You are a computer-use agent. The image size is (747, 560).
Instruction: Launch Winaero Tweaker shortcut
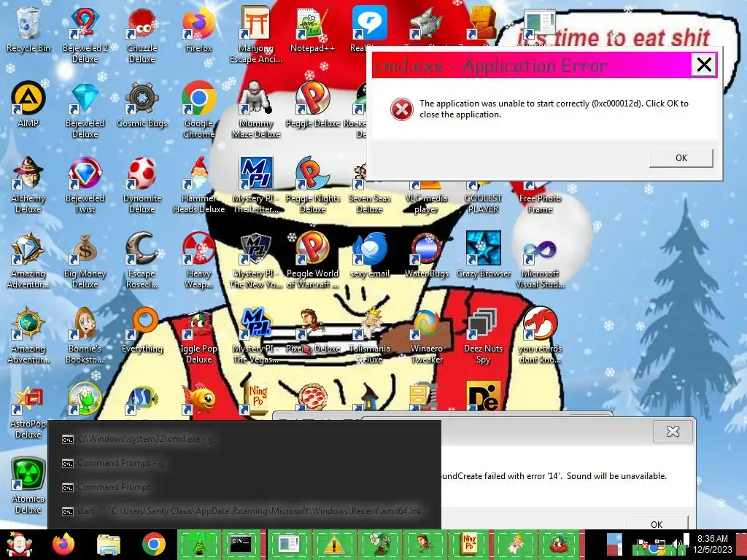(426, 336)
